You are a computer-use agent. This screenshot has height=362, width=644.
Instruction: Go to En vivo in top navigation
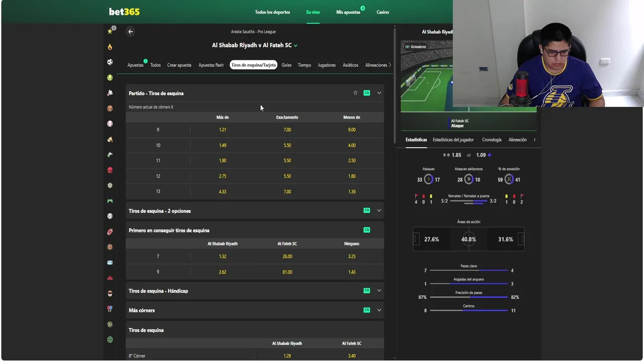313,12
